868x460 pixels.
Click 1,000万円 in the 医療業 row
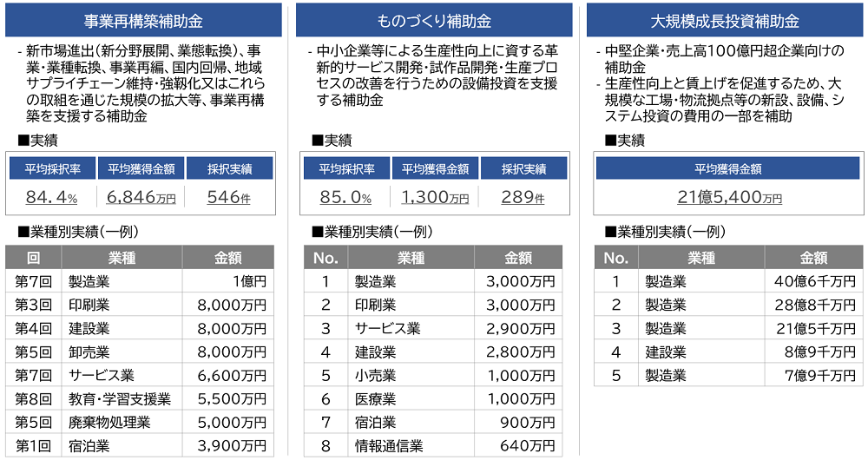(518, 399)
